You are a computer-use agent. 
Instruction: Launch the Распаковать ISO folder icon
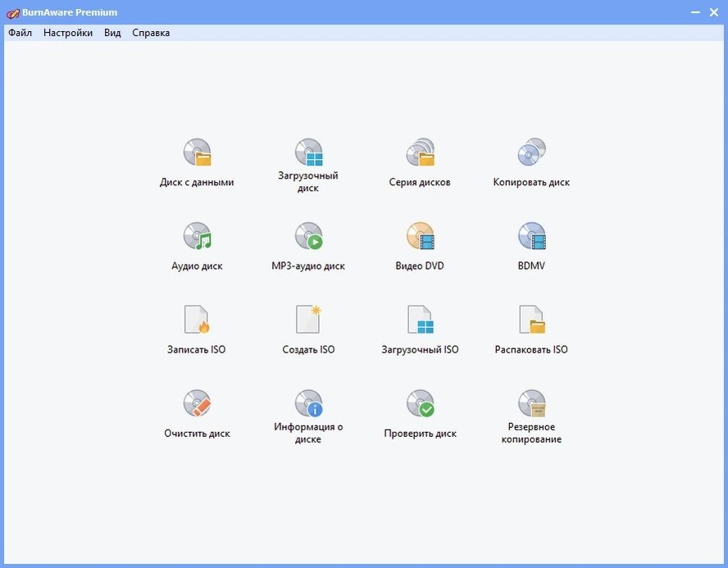(531, 320)
